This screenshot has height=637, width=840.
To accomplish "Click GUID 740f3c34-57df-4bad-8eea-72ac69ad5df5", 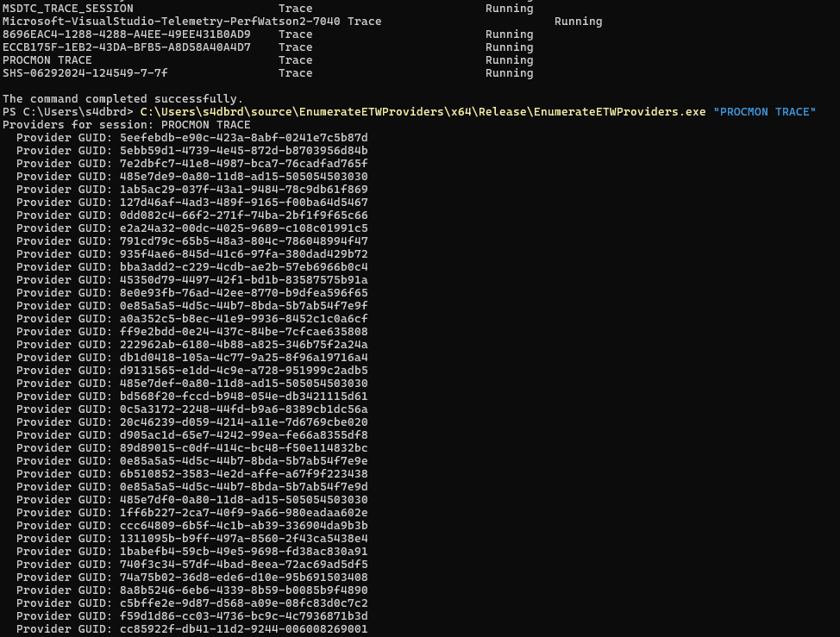I will pyautogui.click(x=244, y=565).
